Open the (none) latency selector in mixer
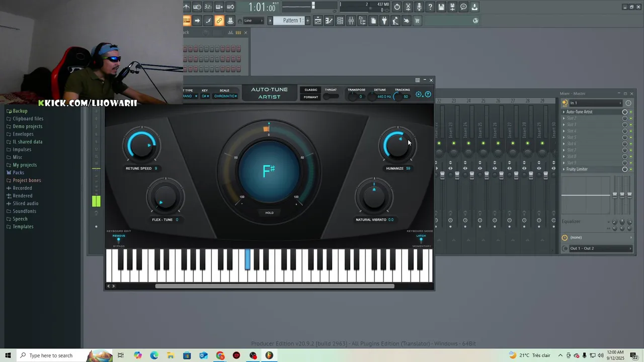This screenshot has width=644, height=362. (598, 237)
